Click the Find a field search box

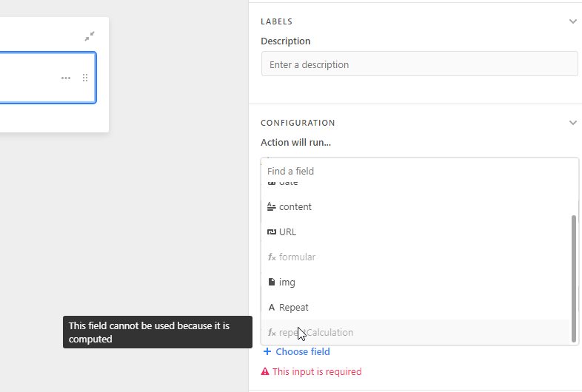419,171
